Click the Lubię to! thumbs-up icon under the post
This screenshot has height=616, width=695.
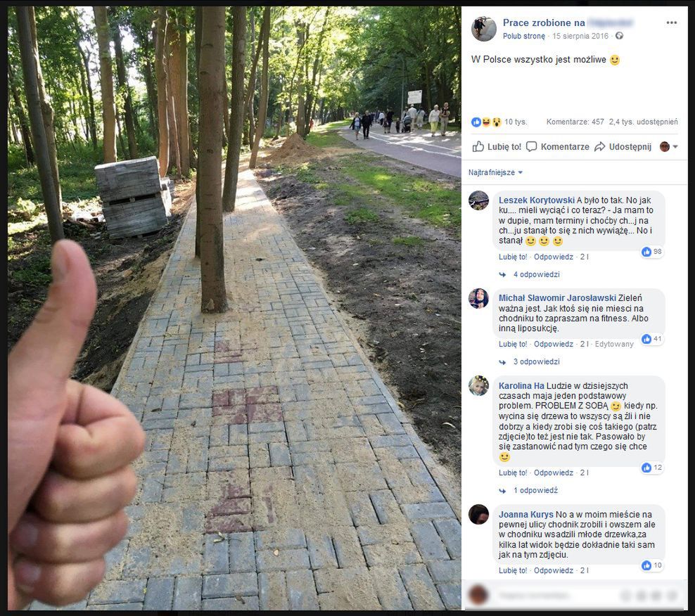478,147
